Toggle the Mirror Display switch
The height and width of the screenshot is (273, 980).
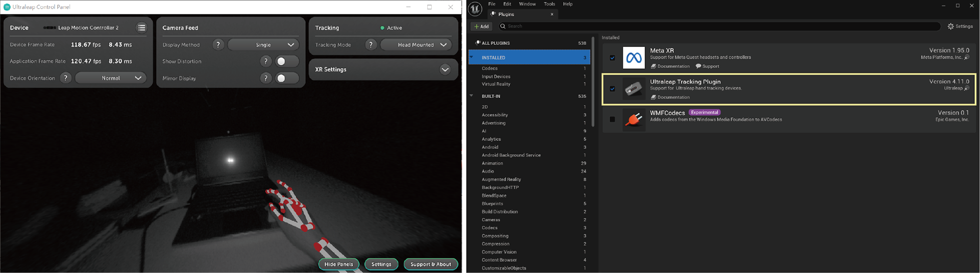click(287, 78)
